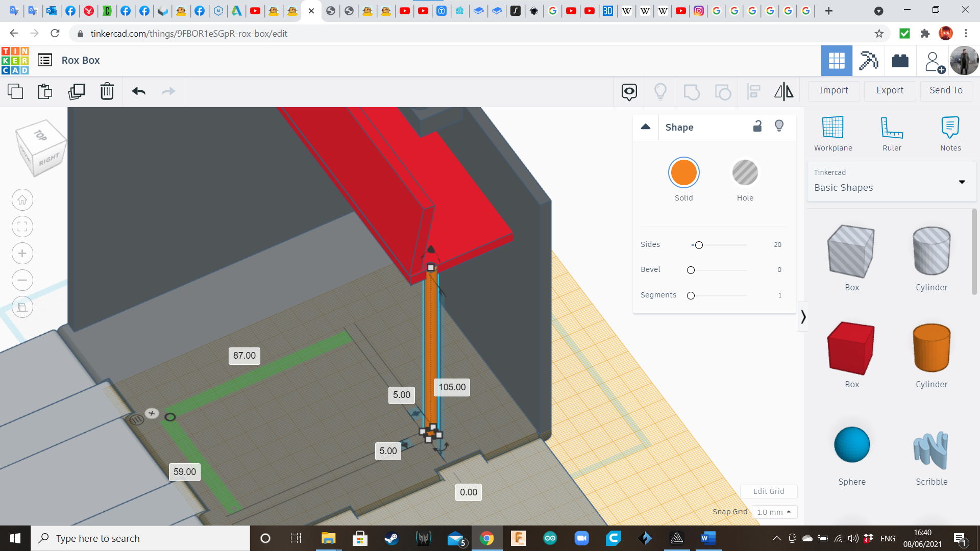Click the Home view icon
The image size is (980, 551).
pos(22,200)
